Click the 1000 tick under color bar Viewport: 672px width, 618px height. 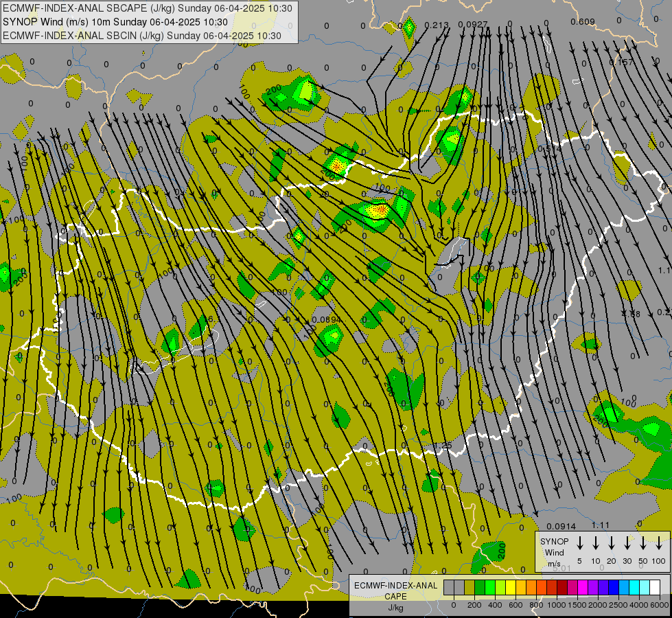(x=556, y=605)
